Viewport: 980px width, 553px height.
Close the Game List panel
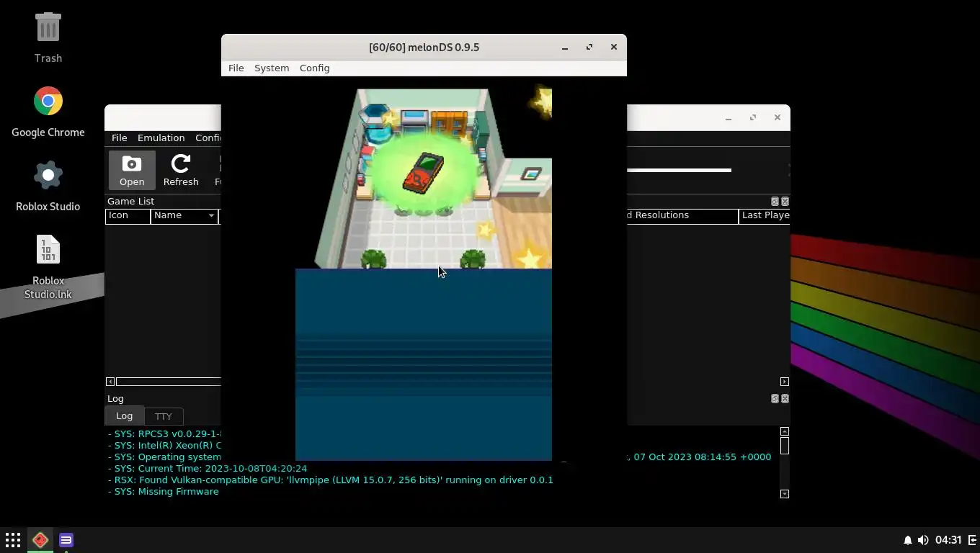(x=785, y=202)
